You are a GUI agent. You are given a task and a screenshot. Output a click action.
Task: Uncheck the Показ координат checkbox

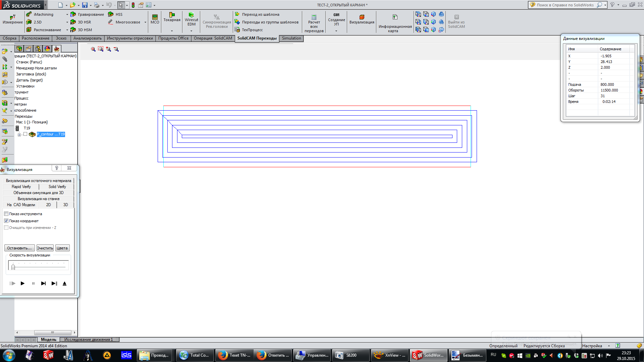(6, 221)
